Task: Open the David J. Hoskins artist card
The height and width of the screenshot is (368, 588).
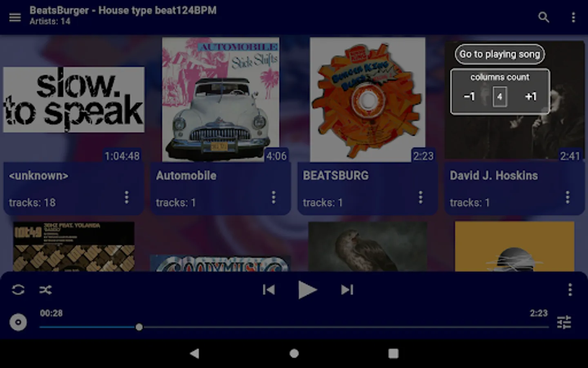Action: (x=514, y=188)
